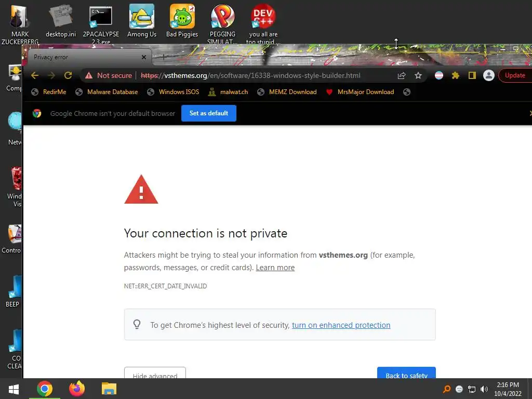Open File Explorer from the taskbar
Screen dimensions: 532x399
coord(109,389)
